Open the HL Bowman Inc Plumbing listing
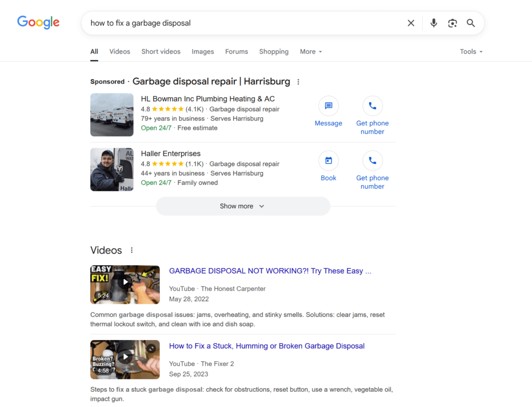Image resolution: width=532 pixels, height=407 pixels. [208, 99]
